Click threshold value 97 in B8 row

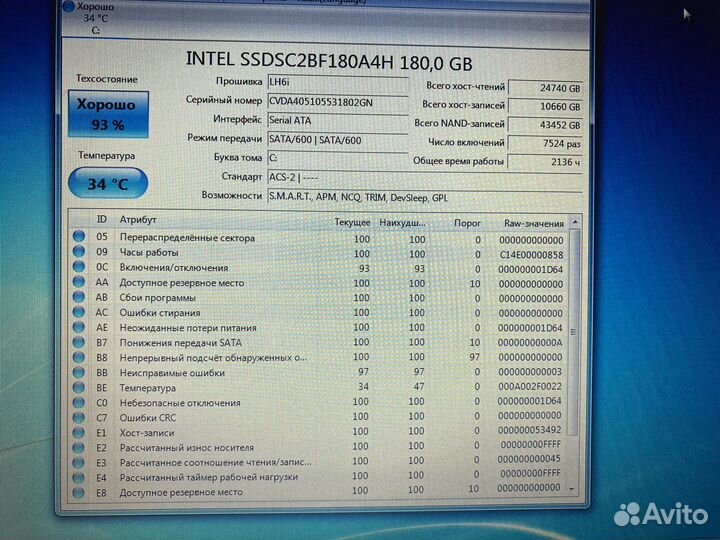click(x=474, y=357)
